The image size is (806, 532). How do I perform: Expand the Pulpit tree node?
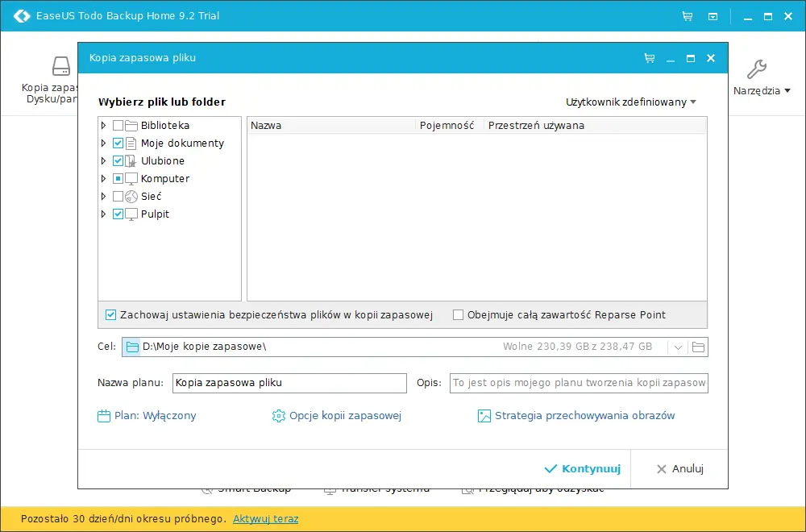103,214
